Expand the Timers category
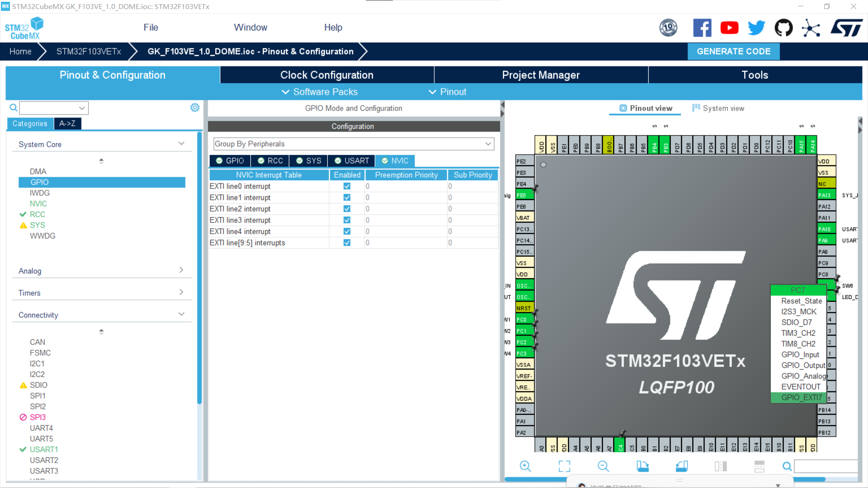 coord(182,291)
